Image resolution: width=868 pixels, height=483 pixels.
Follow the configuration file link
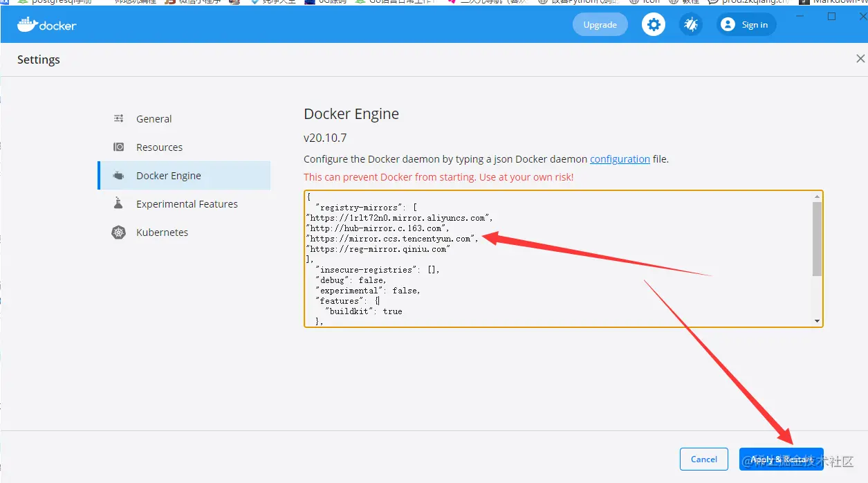point(620,159)
